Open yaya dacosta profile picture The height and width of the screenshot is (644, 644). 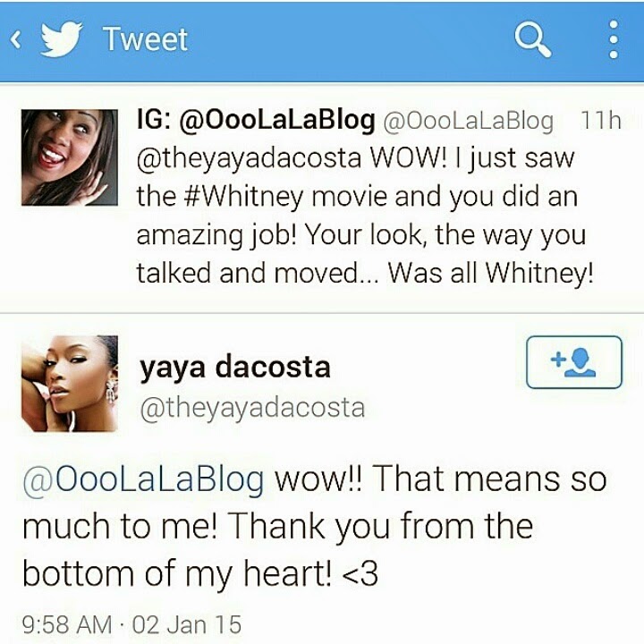click(x=70, y=384)
